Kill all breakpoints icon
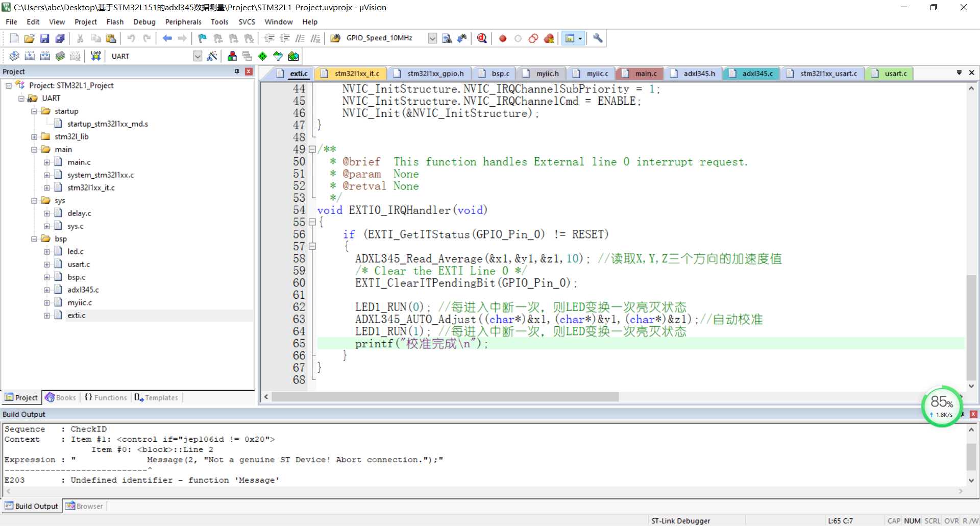The width and height of the screenshot is (980, 526). (x=549, y=38)
